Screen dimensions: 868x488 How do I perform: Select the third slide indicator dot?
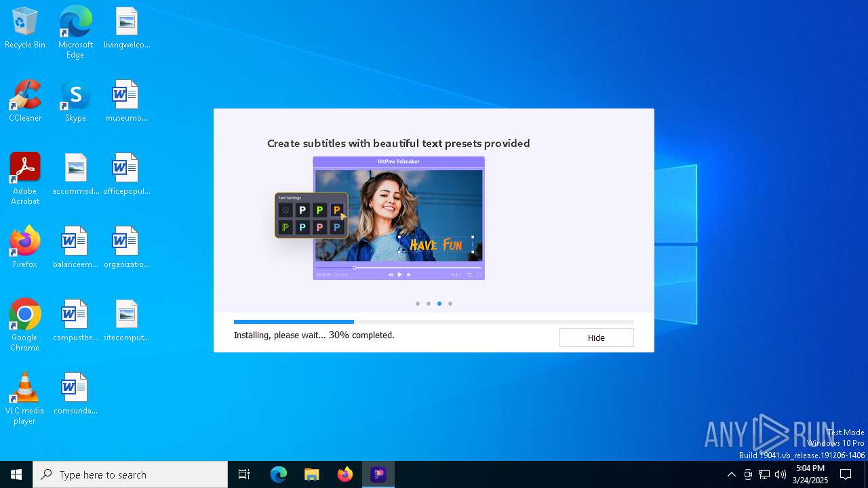[439, 304]
